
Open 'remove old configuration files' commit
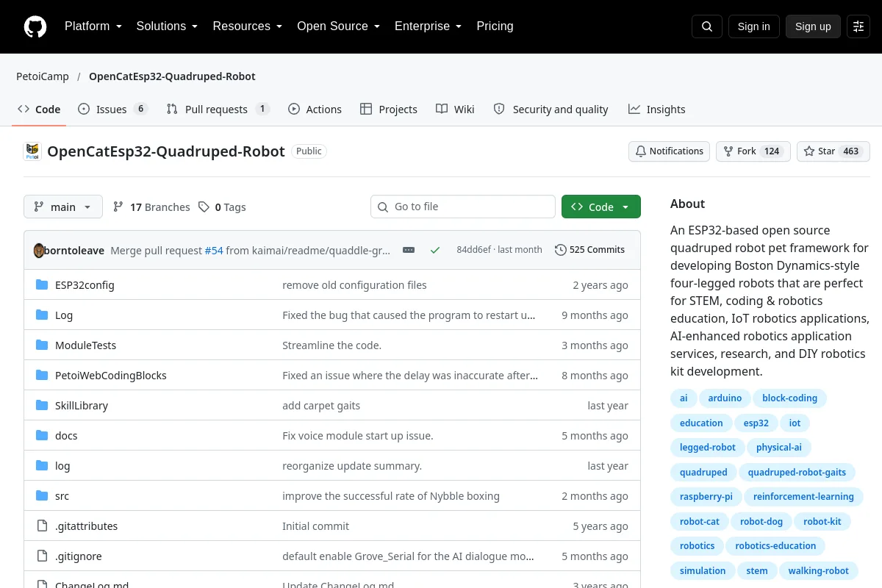tap(354, 284)
